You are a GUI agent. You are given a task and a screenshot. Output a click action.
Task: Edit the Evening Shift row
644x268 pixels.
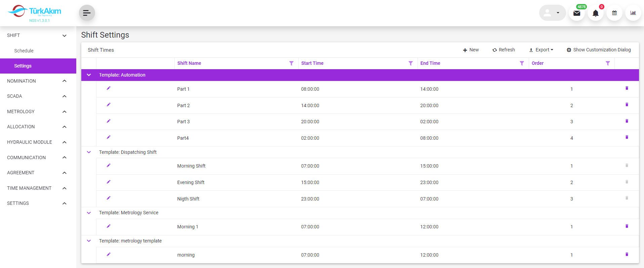(109, 182)
